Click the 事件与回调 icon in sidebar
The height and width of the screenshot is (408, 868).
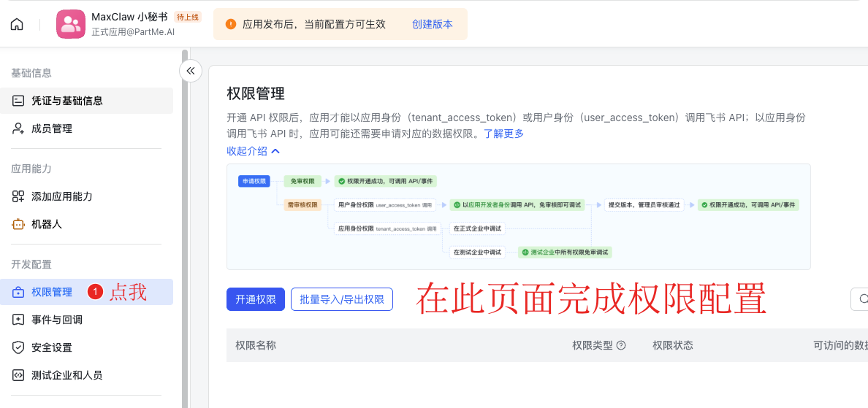click(x=18, y=320)
